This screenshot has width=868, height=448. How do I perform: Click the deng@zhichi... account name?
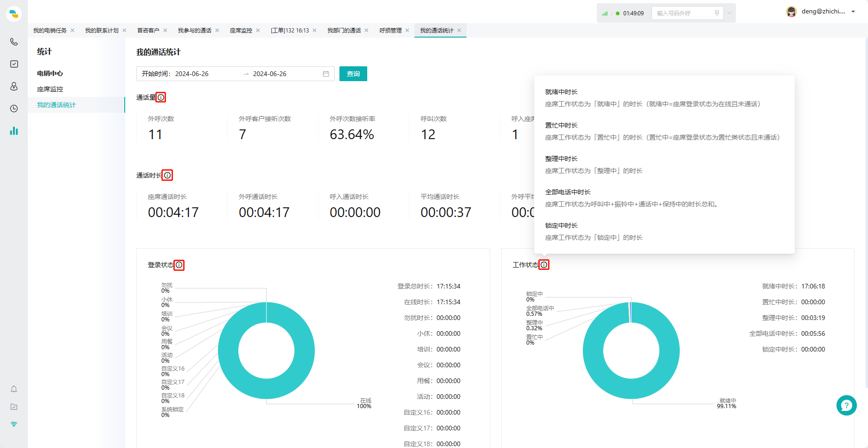tap(823, 12)
